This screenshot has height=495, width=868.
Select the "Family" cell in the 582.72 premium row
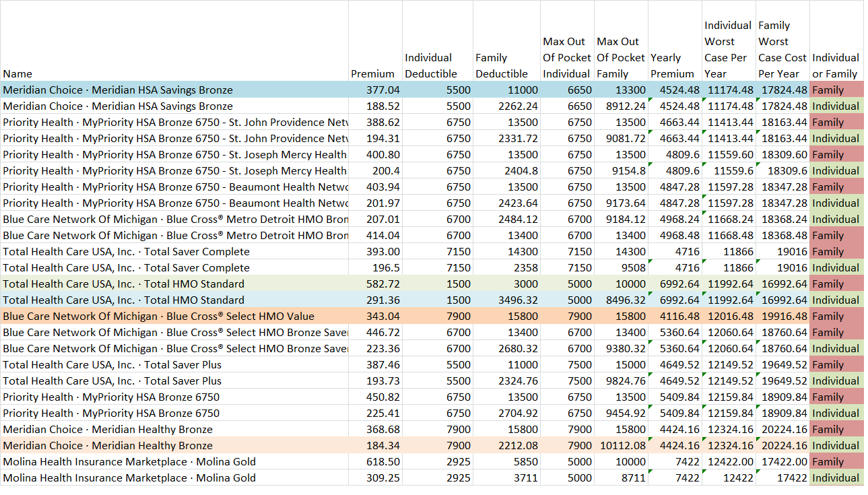836,284
